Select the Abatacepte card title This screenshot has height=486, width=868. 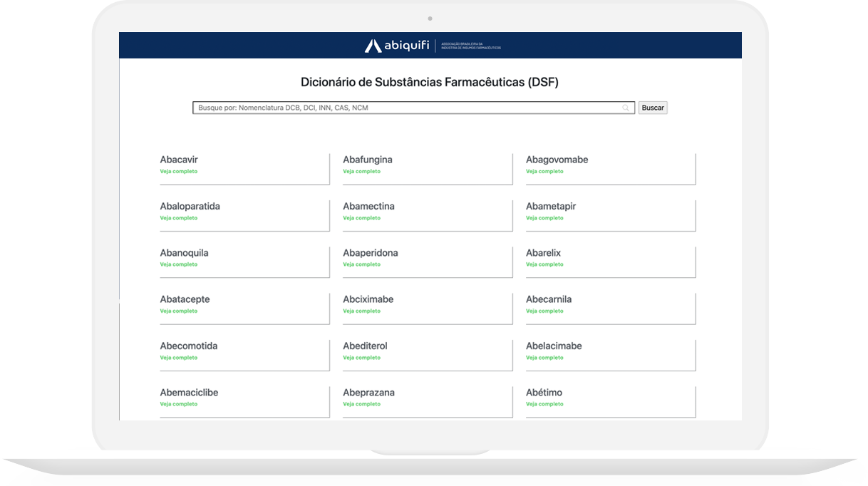click(x=185, y=299)
